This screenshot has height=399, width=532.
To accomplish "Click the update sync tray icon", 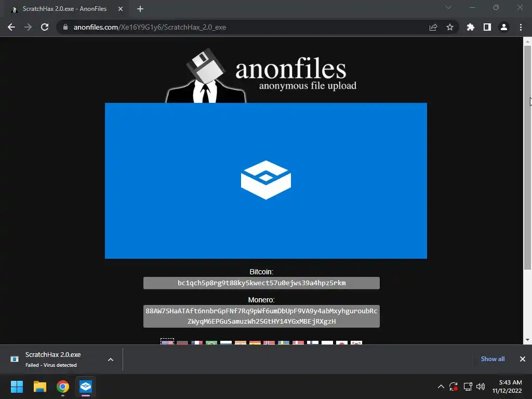I will coord(454,387).
